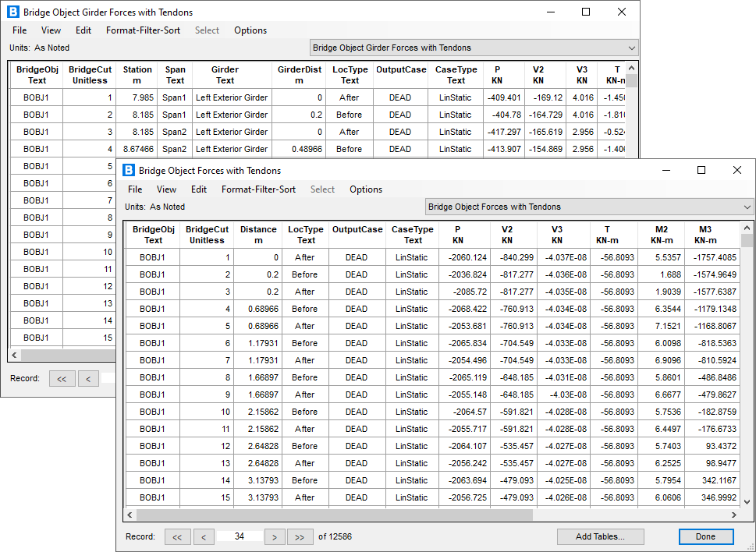This screenshot has height=552, width=756.
Task: Jump to last record in front window
Action: pyautogui.click(x=300, y=536)
